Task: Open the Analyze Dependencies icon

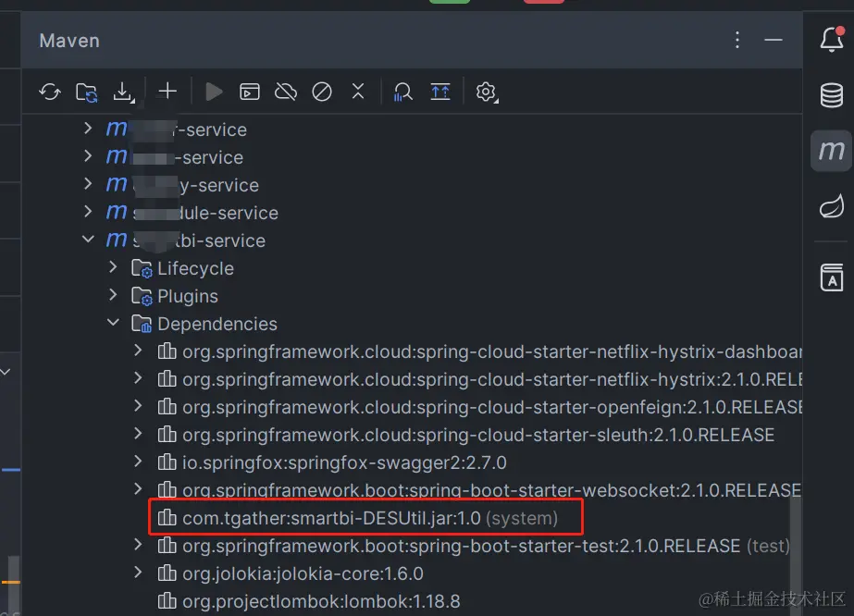Action: (x=403, y=92)
